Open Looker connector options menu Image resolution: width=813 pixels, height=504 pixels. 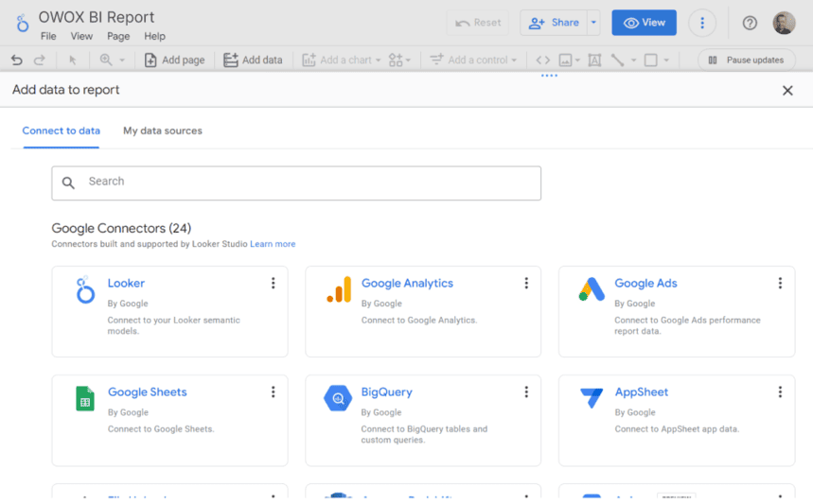(x=273, y=283)
